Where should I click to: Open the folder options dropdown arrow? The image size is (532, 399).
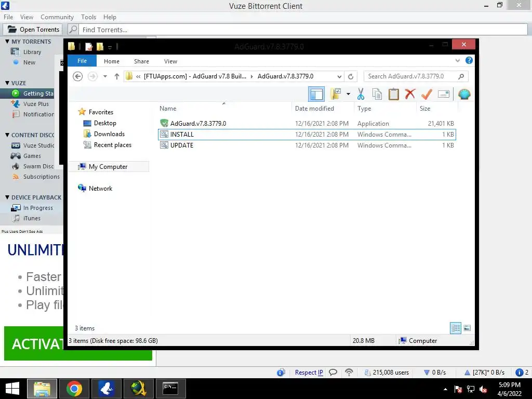click(348, 94)
